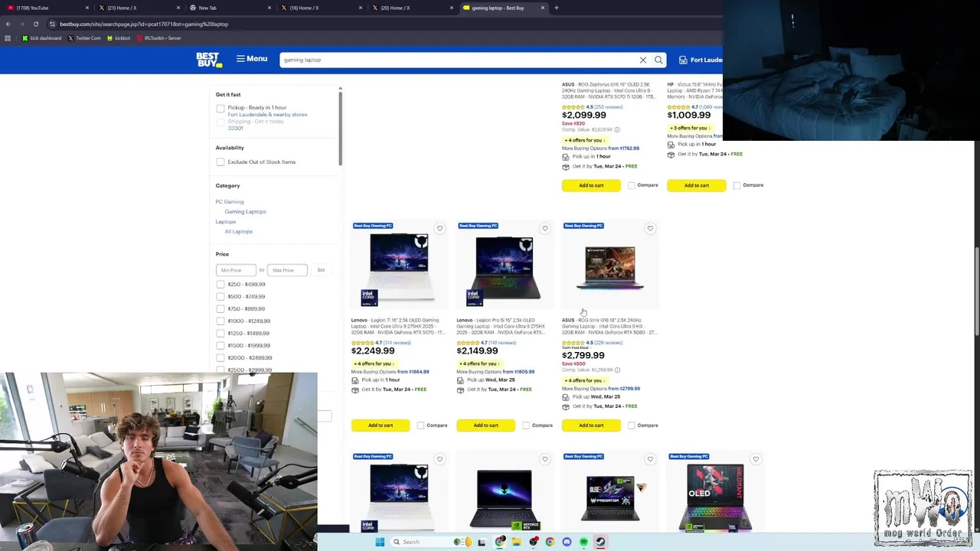Viewport: 980px width, 551px height.
Task: Expand +4 offers for you on $2,249.99 Lenovo
Action: click(x=373, y=364)
